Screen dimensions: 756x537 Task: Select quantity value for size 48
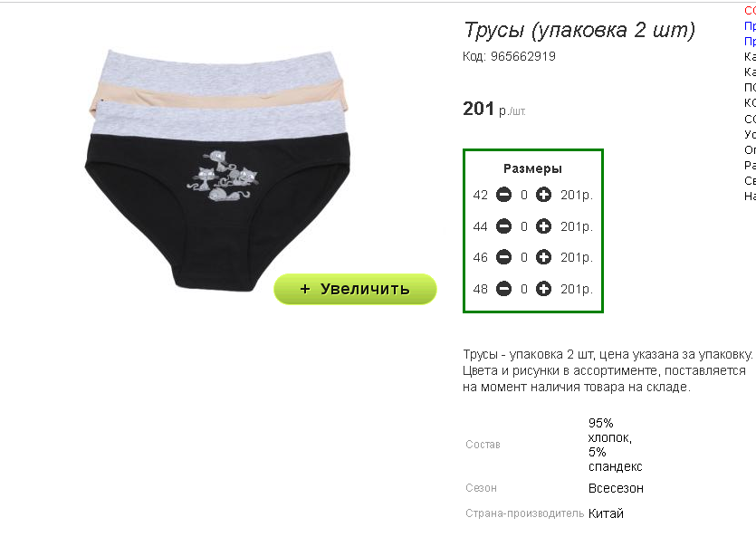click(524, 289)
